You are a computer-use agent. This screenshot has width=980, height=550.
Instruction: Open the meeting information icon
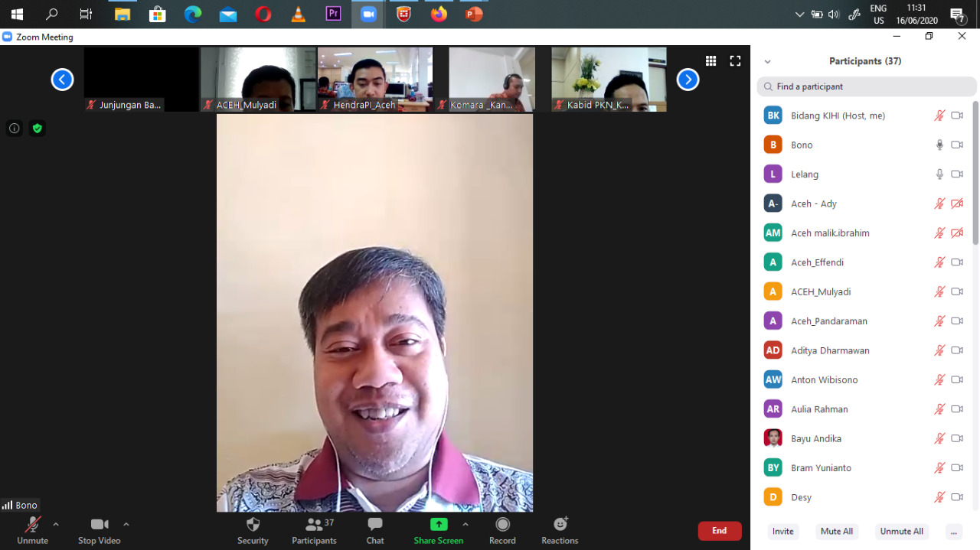(x=14, y=129)
